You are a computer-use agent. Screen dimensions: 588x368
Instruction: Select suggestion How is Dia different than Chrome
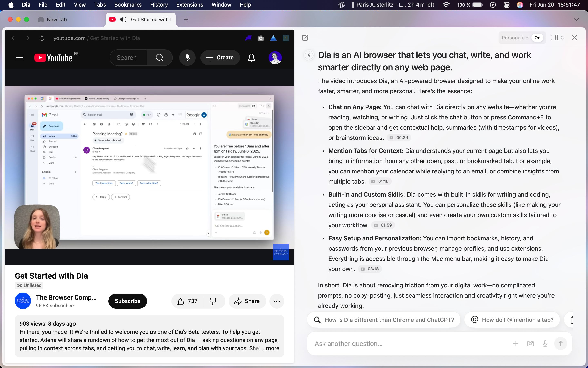coord(384,320)
